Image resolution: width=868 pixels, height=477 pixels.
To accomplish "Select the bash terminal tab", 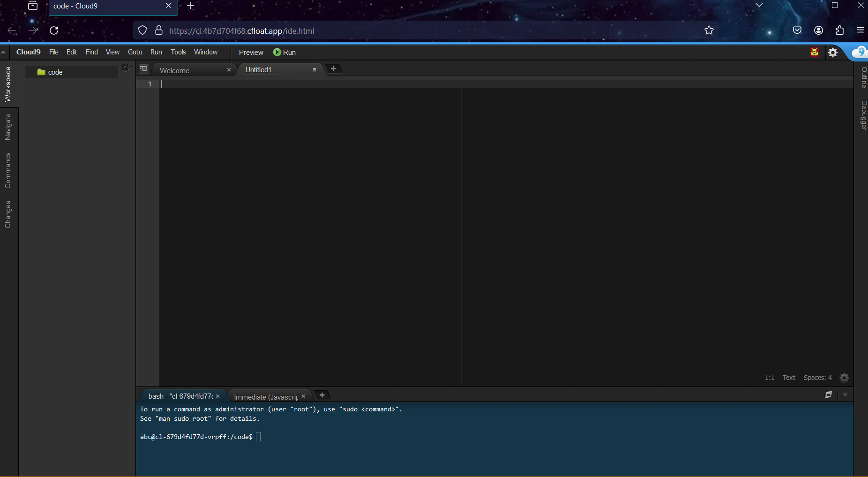I will pyautogui.click(x=183, y=396).
